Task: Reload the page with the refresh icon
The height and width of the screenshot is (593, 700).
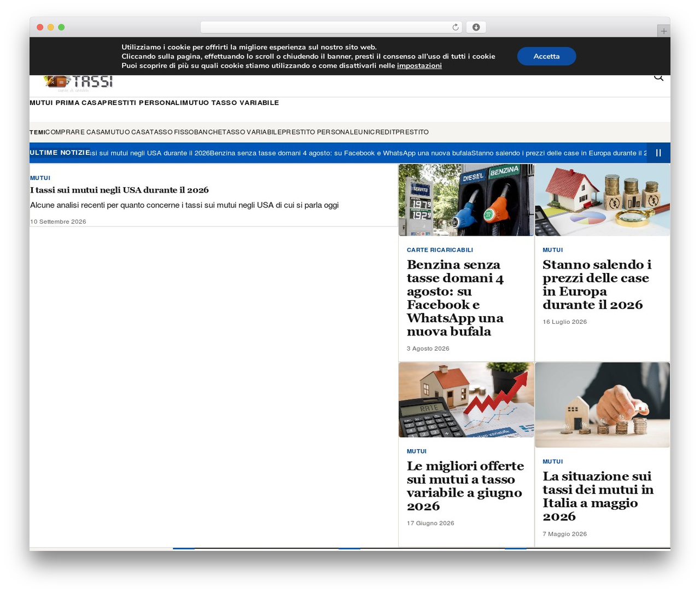Action: (455, 27)
